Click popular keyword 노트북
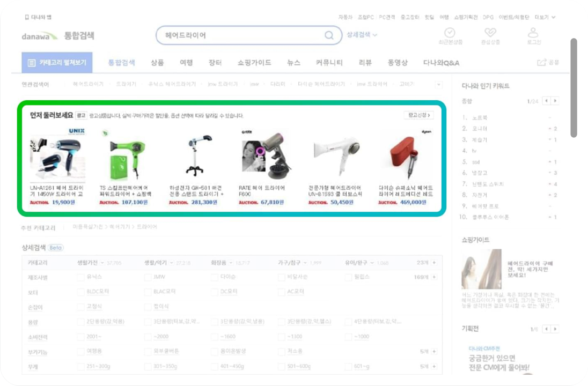Image resolution: width=588 pixels, height=386 pixels. 480,117
